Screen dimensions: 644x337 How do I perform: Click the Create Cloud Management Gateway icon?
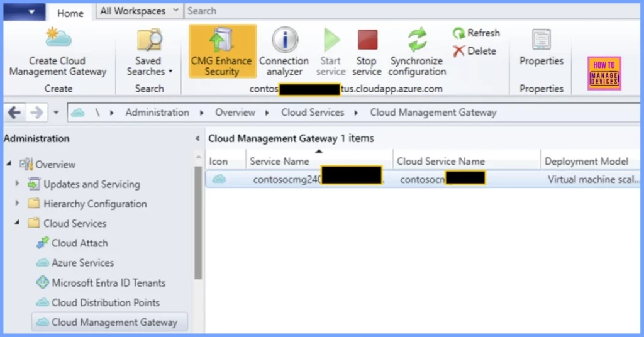[58, 38]
